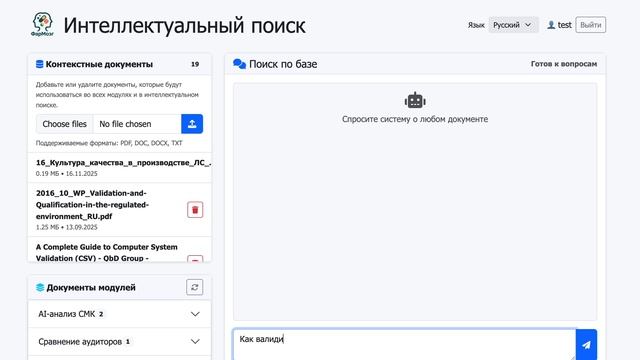Click the upload file arrow button
Screen dimensions: 640x360
coord(192,124)
